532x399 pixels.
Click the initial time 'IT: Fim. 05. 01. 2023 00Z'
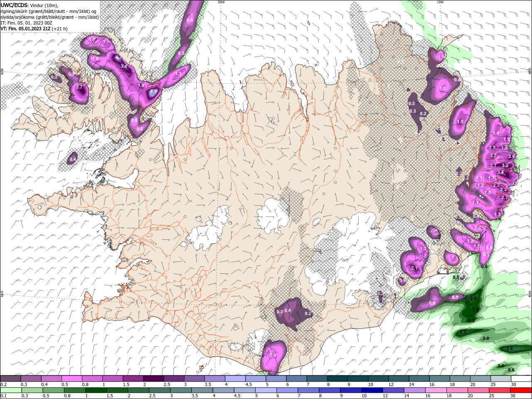point(26,23)
